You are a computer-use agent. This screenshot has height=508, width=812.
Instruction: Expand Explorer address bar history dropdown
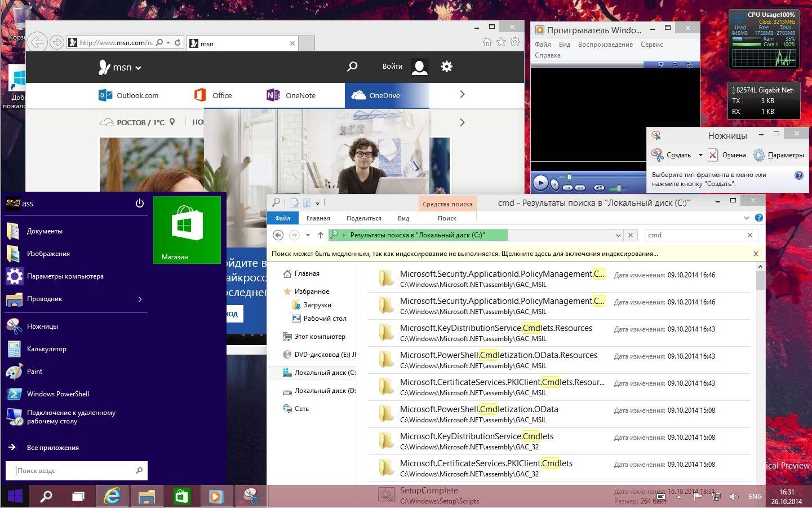coord(618,235)
